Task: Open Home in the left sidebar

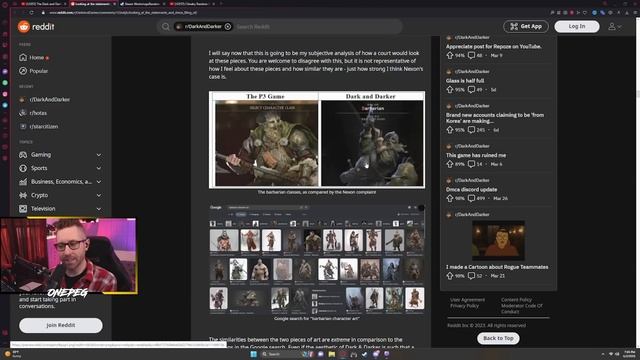Action: pos(36,58)
